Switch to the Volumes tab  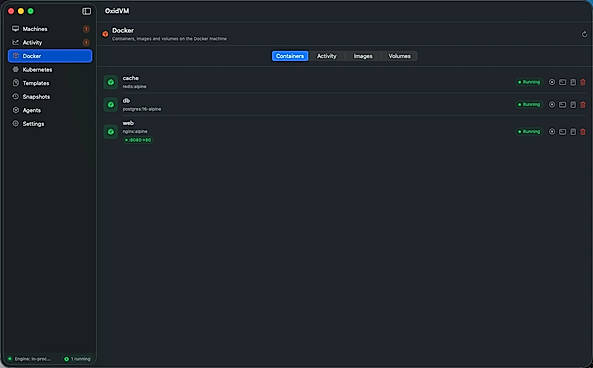coord(399,56)
